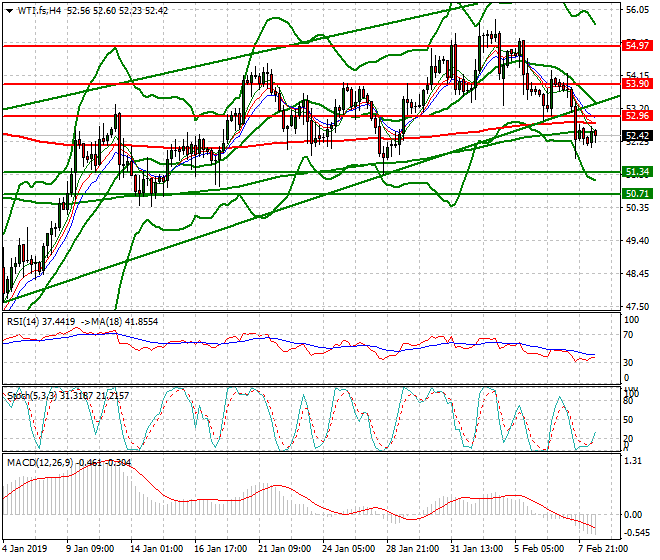
Task: Click the MACD 1.31 scale value
Action: (x=633, y=461)
